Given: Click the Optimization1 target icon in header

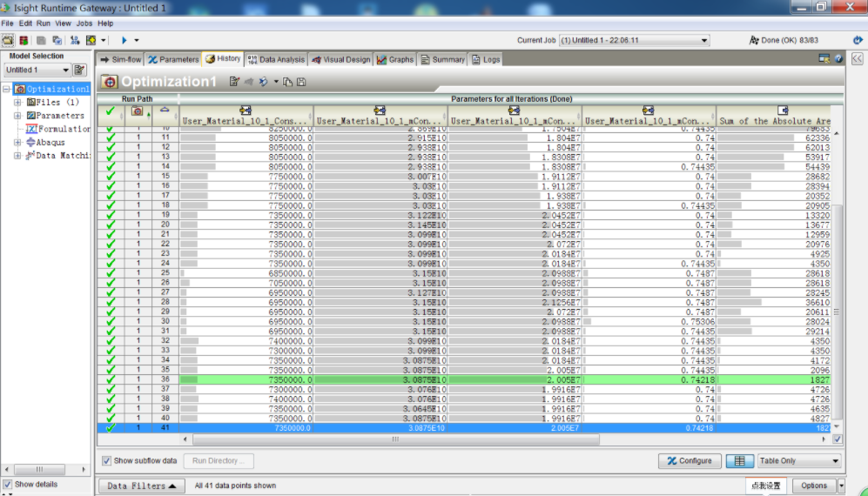Looking at the screenshot, I should (109, 82).
